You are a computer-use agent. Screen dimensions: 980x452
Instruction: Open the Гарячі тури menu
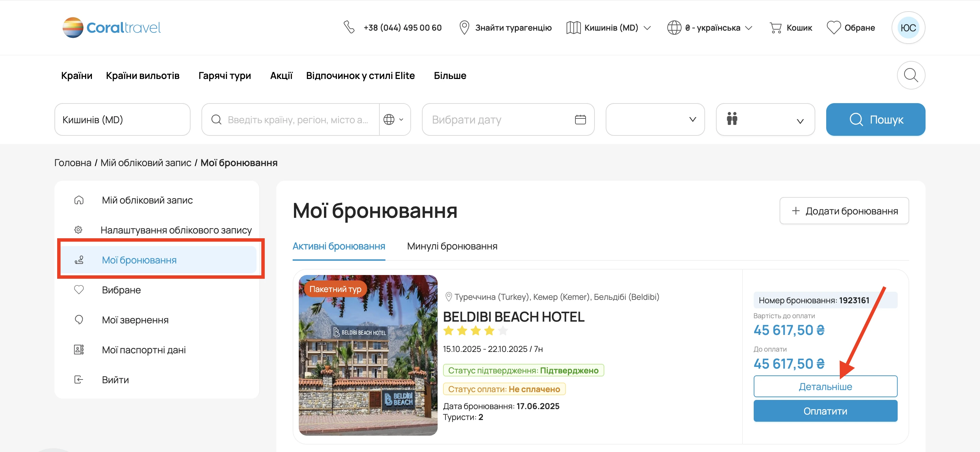(225, 75)
